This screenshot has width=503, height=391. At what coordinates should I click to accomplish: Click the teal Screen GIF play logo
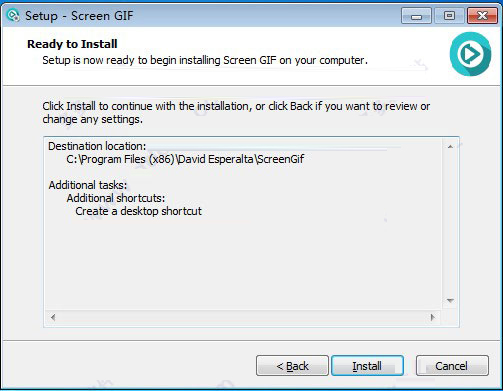[x=470, y=54]
